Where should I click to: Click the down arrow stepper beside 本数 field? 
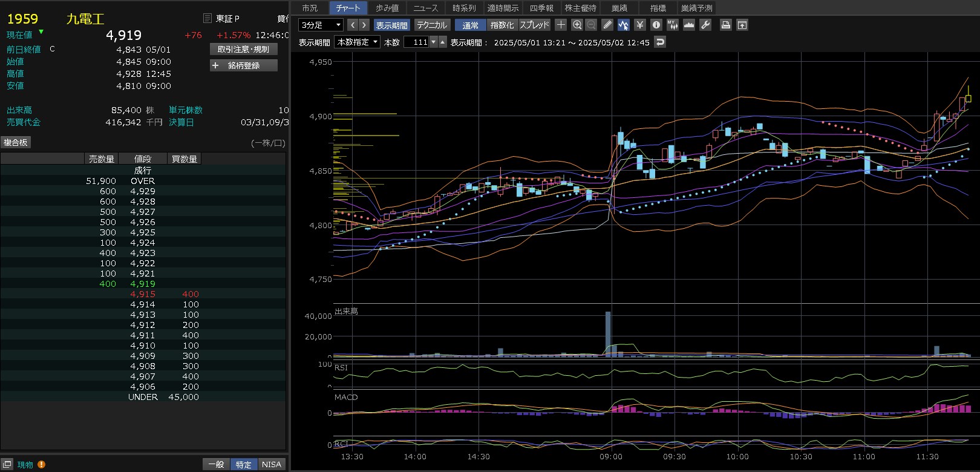coord(434,42)
